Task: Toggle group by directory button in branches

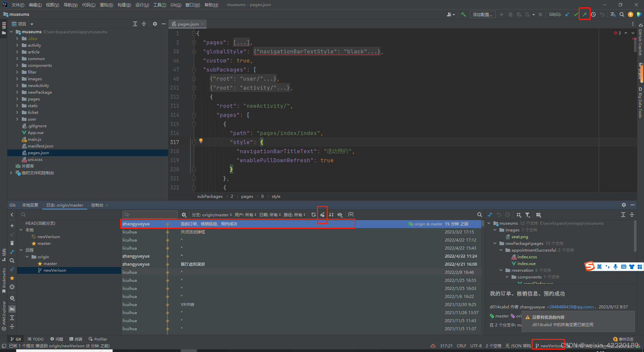Action: [x=12, y=309]
